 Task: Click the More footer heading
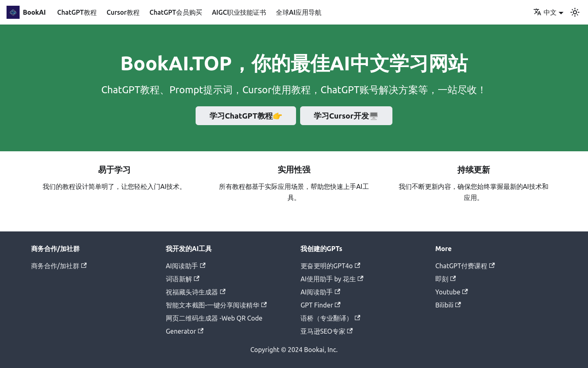443,249
